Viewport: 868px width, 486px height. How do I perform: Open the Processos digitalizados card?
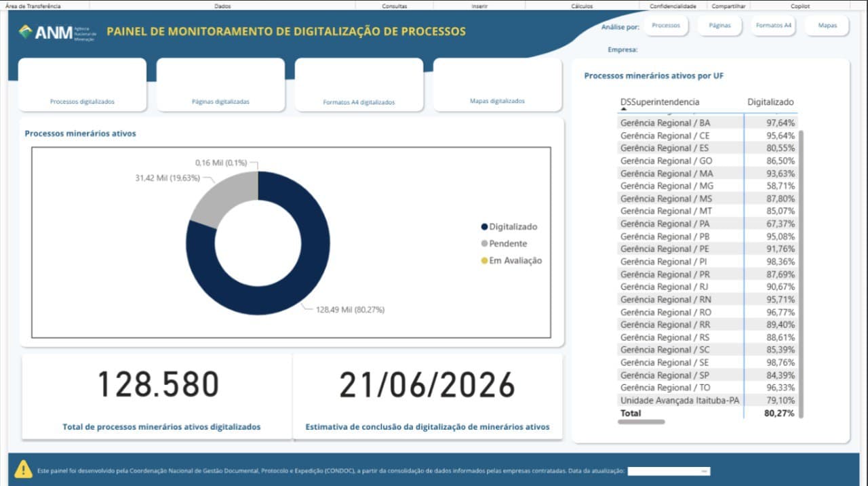pyautogui.click(x=81, y=85)
